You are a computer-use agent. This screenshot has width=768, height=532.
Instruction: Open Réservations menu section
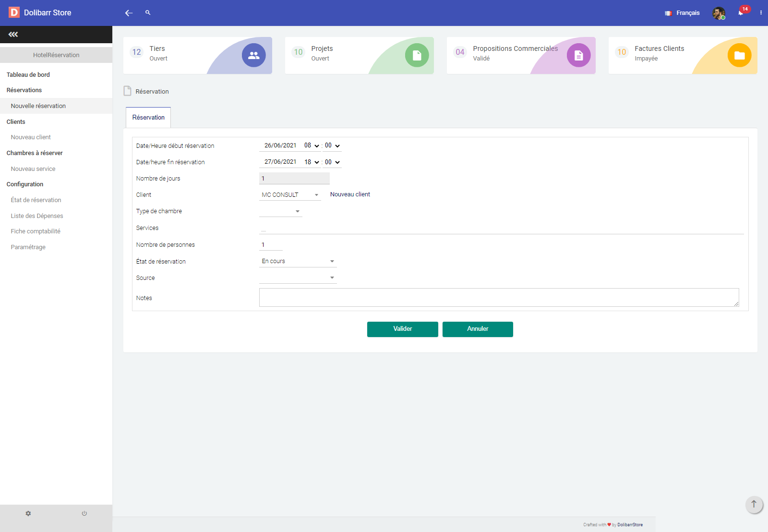pyautogui.click(x=24, y=90)
